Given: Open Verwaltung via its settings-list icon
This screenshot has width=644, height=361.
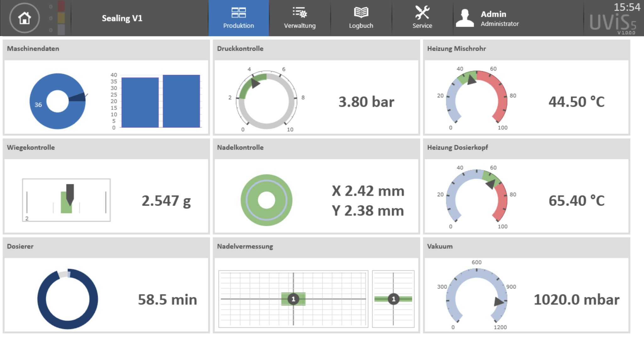Looking at the screenshot, I should coord(299,12).
